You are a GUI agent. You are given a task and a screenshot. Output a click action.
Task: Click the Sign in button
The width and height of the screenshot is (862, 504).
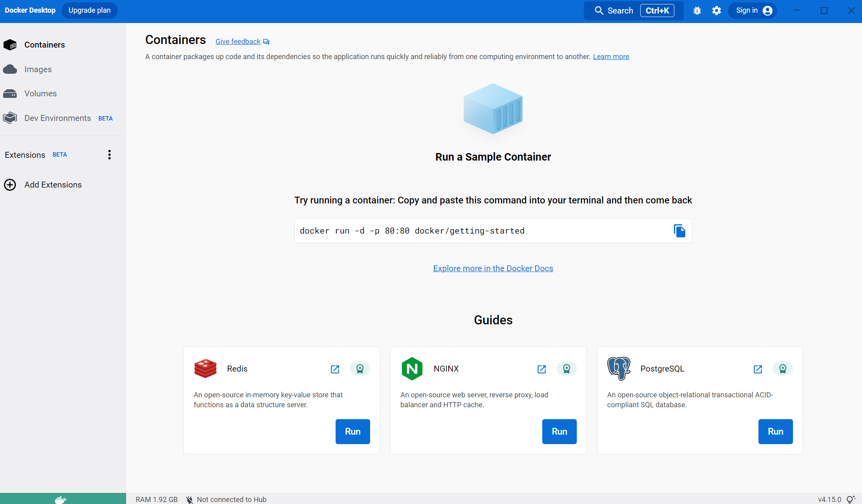(x=753, y=11)
